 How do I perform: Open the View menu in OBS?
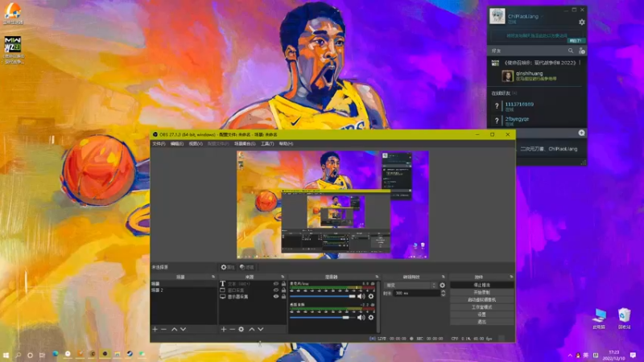click(x=196, y=144)
